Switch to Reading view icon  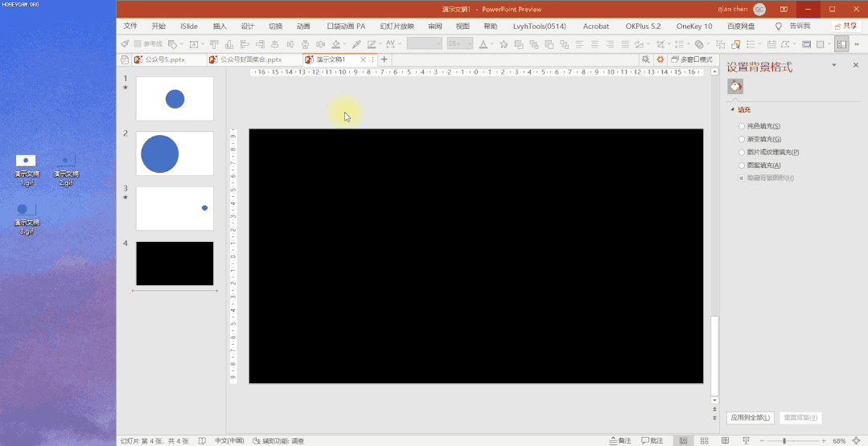point(725,440)
